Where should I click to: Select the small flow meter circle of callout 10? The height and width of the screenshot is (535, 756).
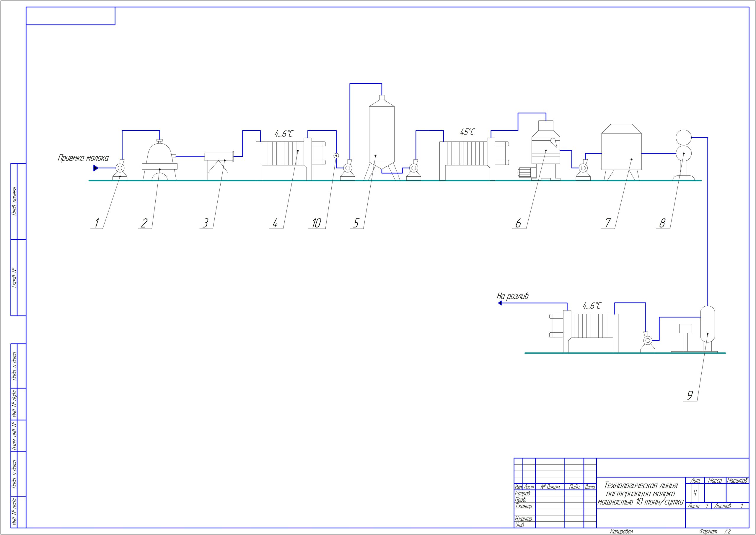point(336,156)
